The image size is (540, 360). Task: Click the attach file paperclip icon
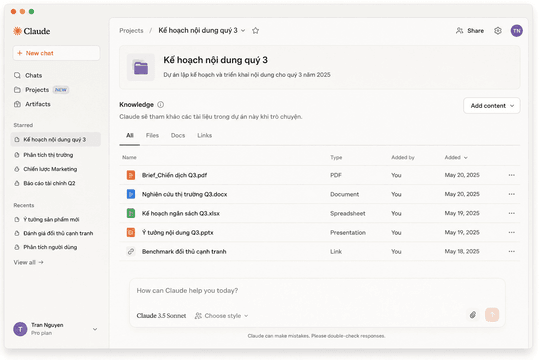[x=473, y=315]
